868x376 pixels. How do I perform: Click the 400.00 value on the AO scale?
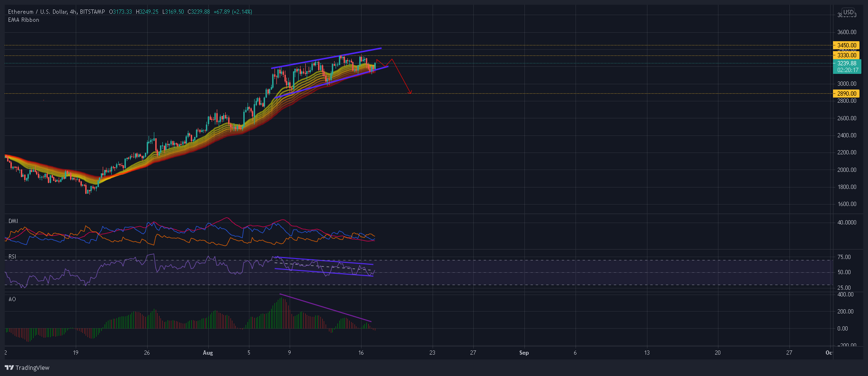coord(845,295)
